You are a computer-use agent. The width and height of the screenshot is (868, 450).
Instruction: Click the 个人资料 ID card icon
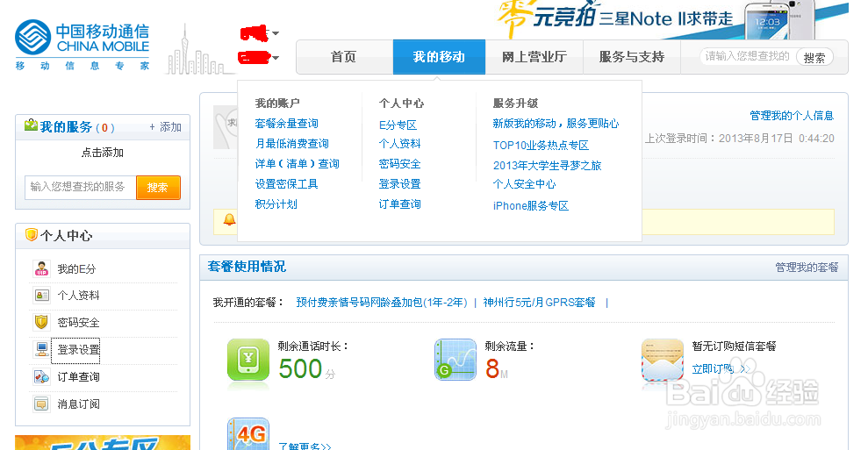pyautogui.click(x=41, y=295)
